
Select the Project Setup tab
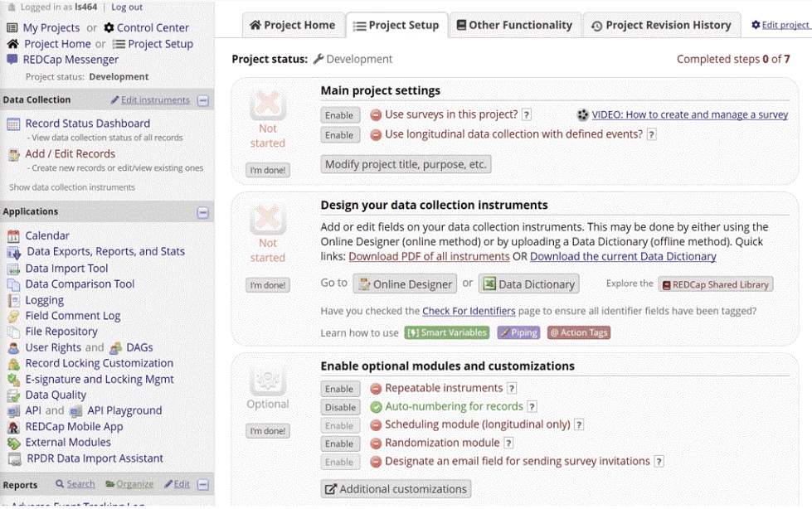pos(396,26)
